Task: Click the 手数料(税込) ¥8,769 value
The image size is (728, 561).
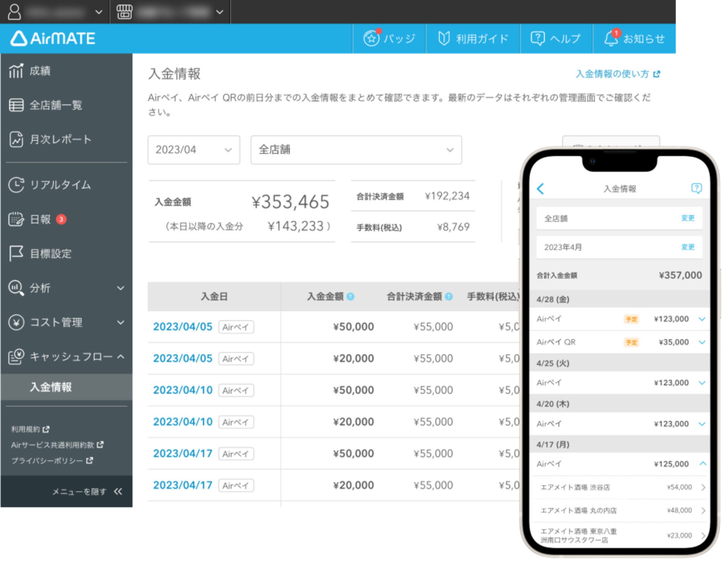Action: click(x=453, y=228)
